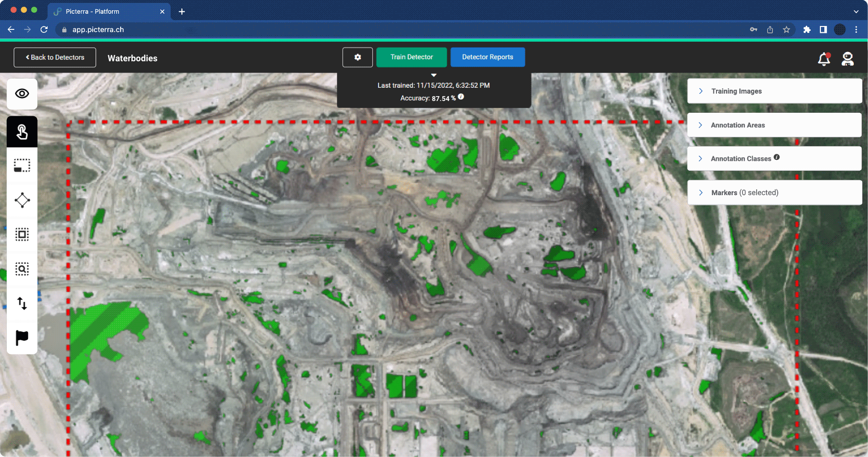Expand the Training Images panel
This screenshot has width=868, height=457.
point(774,91)
